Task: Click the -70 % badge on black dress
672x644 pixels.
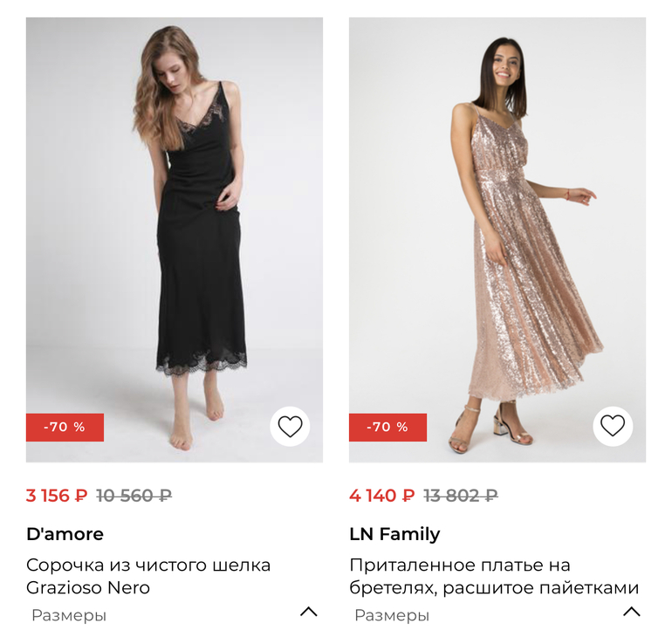Action: [65, 428]
